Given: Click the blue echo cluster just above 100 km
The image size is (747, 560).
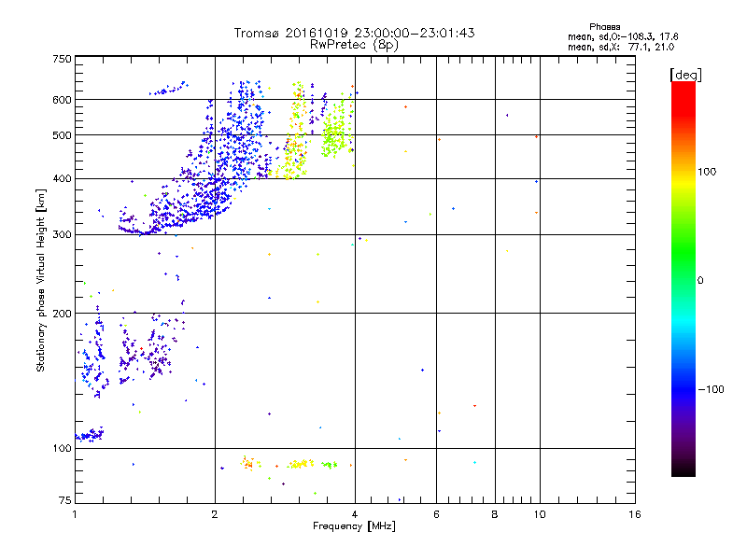Looking at the screenshot, I should pyautogui.click(x=90, y=435).
